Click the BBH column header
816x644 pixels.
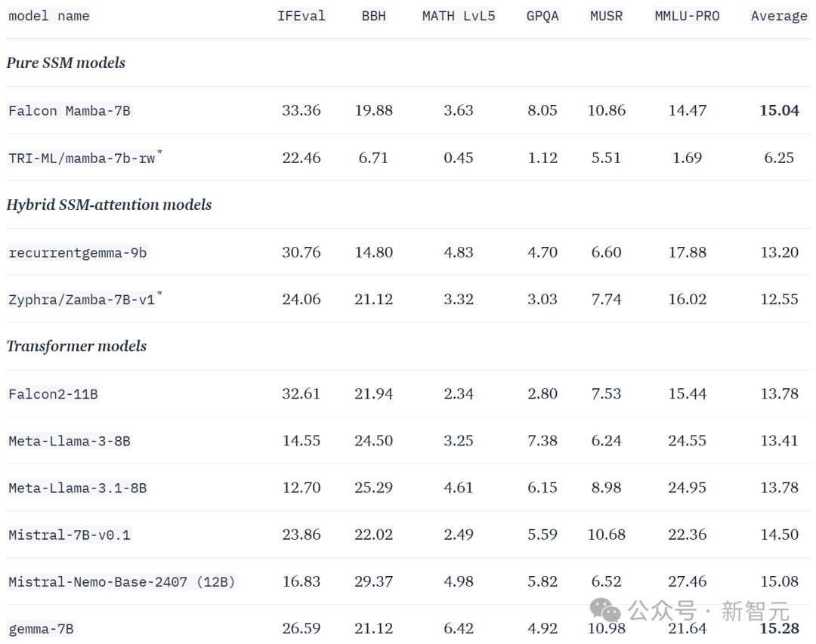tap(374, 16)
